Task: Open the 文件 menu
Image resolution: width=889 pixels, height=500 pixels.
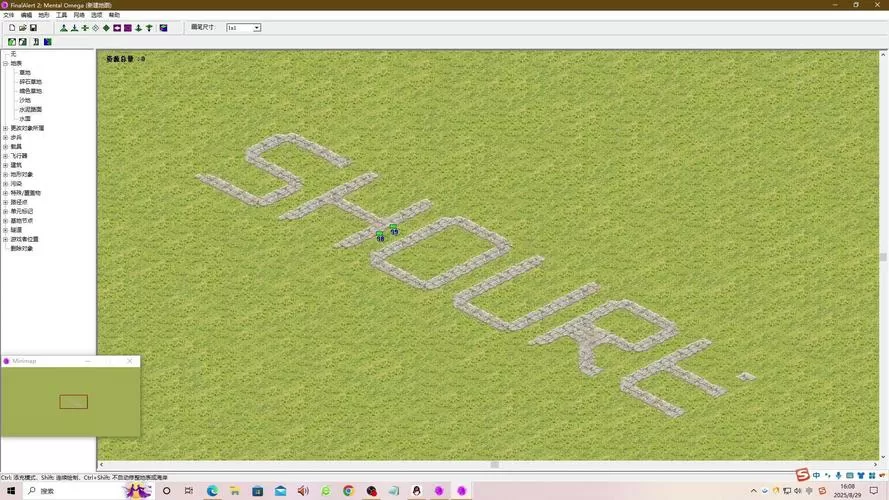Action: pos(9,15)
